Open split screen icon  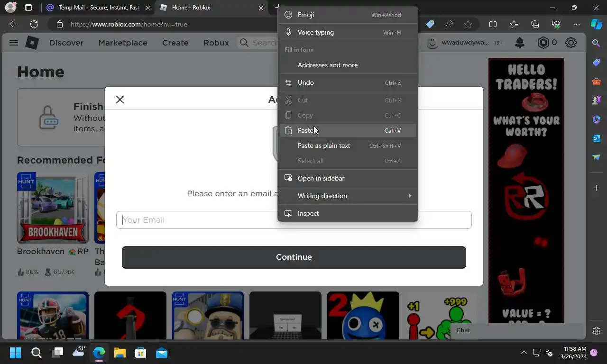pos(493,24)
